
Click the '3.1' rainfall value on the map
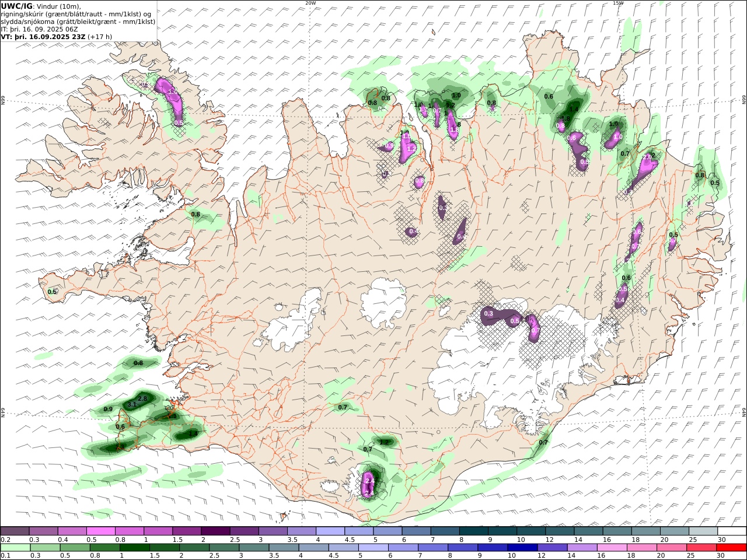tap(132, 404)
